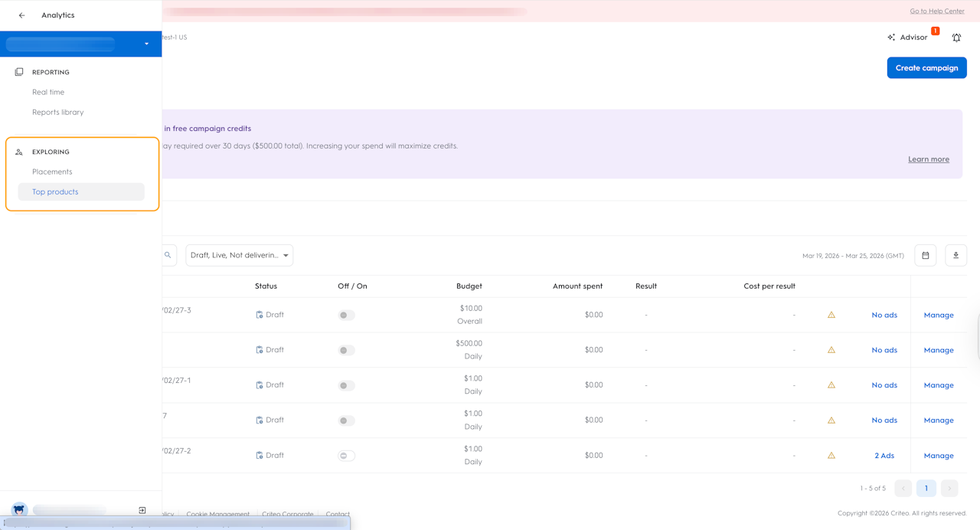Select page 1 in pagination
Image resolution: width=980 pixels, height=530 pixels.
926,488
